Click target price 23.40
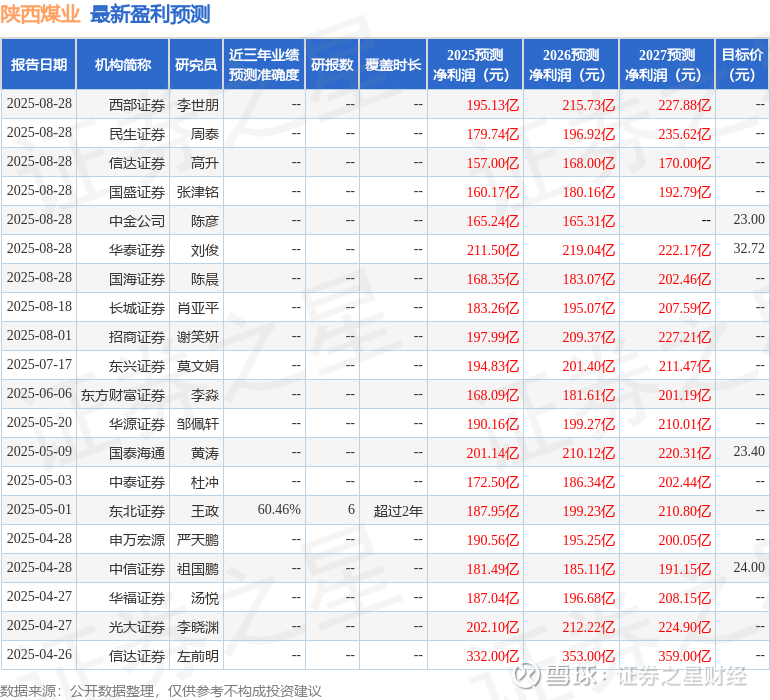The width and height of the screenshot is (770, 700). (749, 451)
